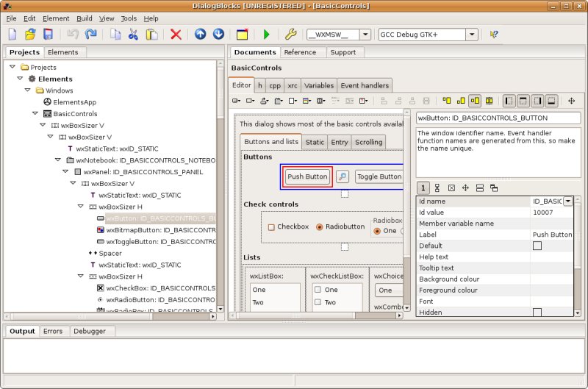Open the Element menu
This screenshot has width=588, height=389.
(56, 18)
